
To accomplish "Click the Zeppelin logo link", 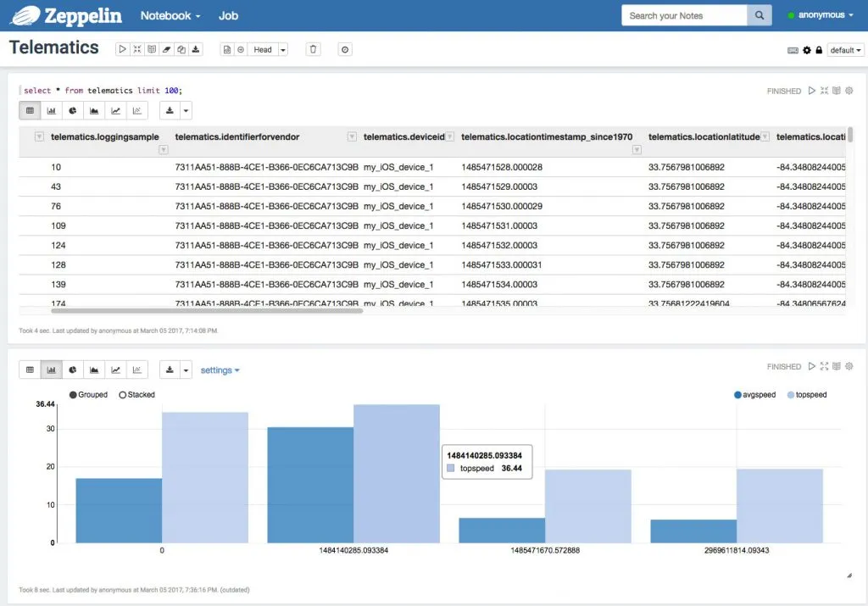I will (70, 15).
